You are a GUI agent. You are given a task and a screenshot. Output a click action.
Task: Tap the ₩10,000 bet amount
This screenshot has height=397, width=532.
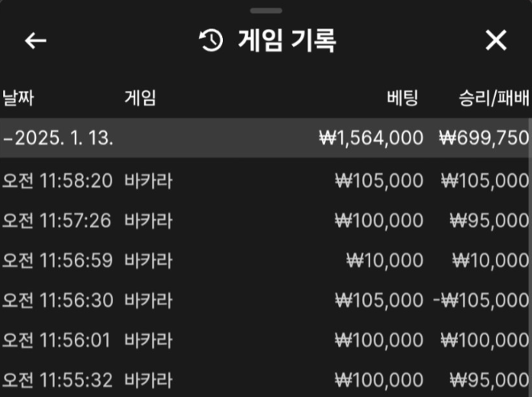click(385, 260)
